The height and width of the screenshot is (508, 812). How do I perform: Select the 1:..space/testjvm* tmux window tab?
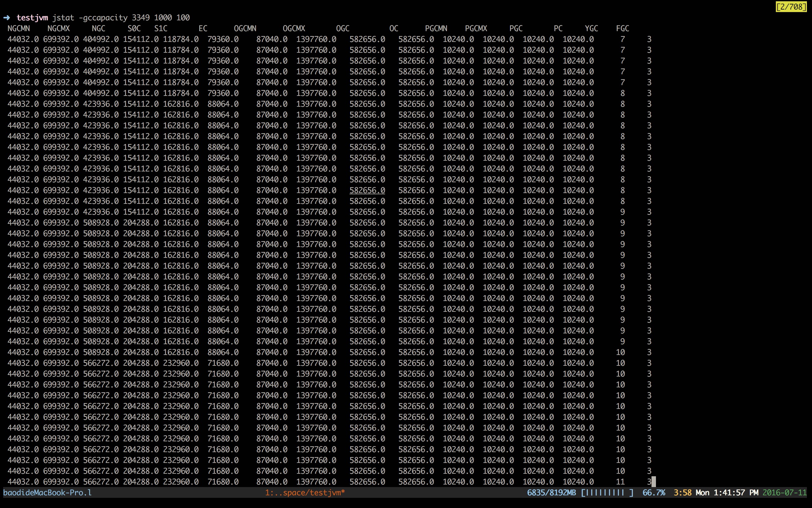(x=305, y=492)
